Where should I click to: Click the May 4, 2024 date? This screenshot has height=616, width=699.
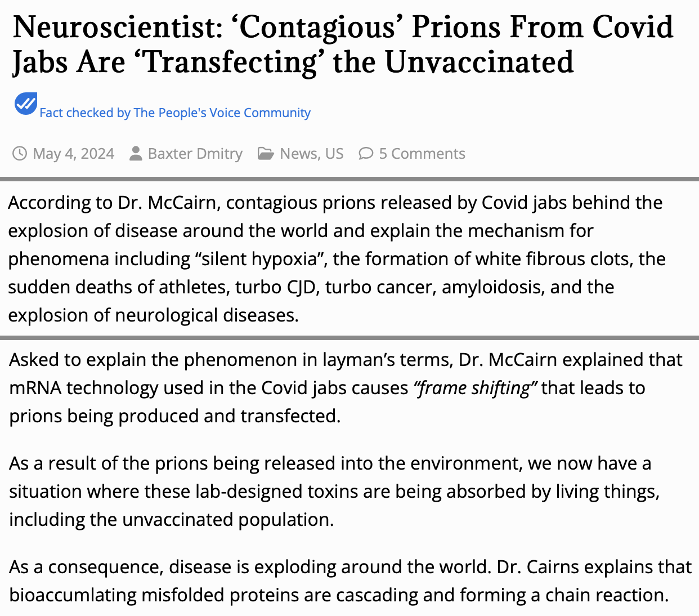coord(74,153)
